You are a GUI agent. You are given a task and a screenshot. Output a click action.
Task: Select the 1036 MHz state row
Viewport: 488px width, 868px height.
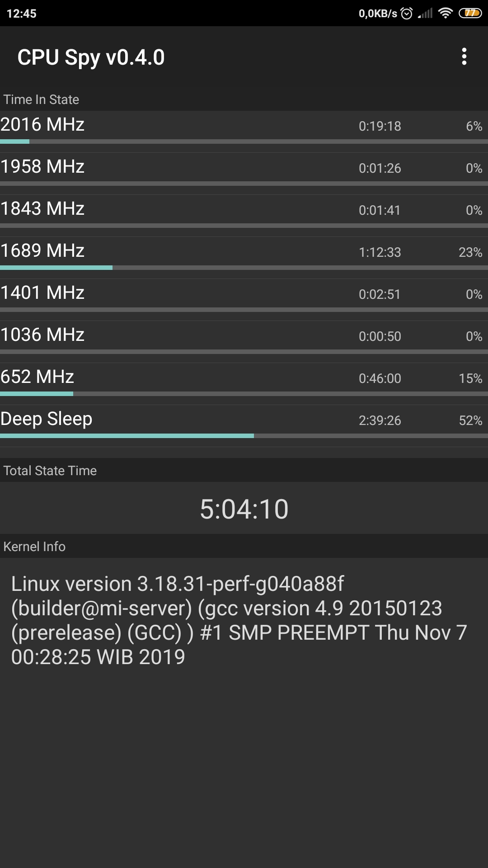click(244, 335)
